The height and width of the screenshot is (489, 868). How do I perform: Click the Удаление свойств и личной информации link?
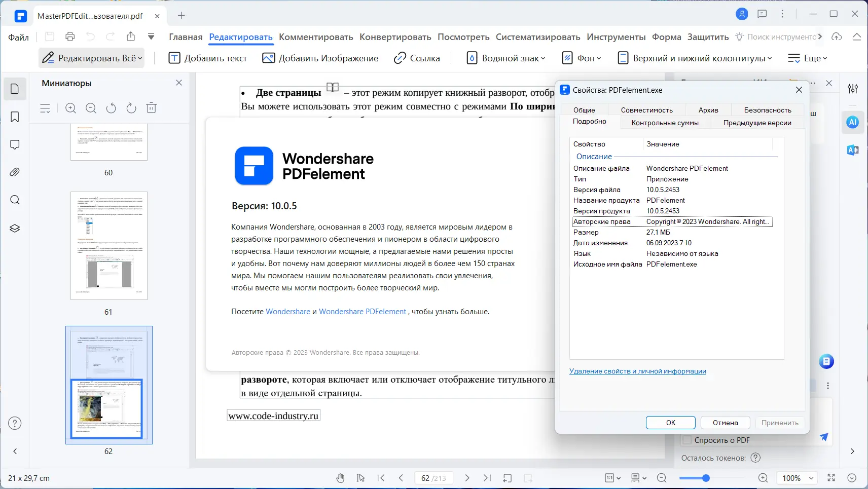point(638,370)
